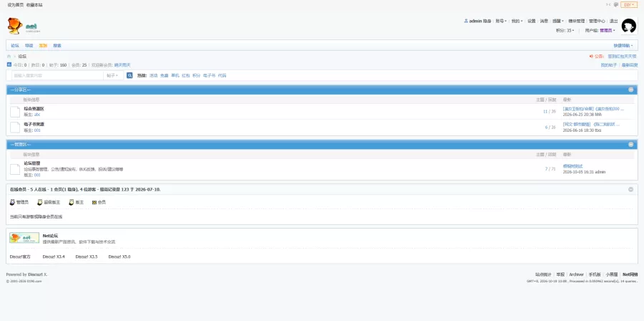Open 模块管理 in the user menu

click(x=576, y=21)
